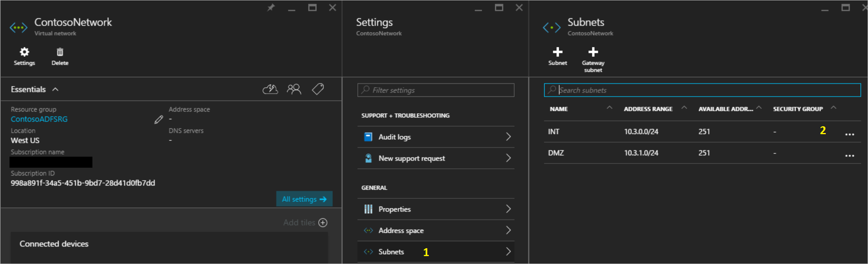The height and width of the screenshot is (264, 868).
Task: Click the Subnets menu icon
Action: 368,252
